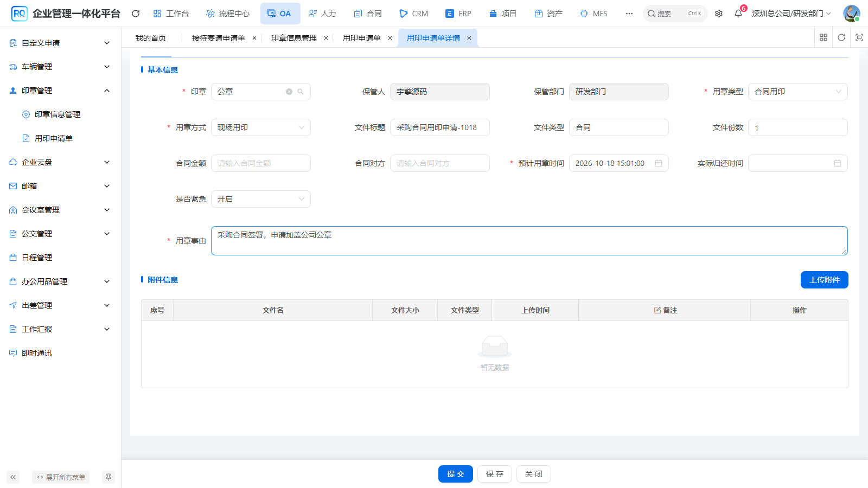This screenshot has height=488, width=868.
Task: Open calendar icon for 预计用章时间
Action: tap(659, 163)
